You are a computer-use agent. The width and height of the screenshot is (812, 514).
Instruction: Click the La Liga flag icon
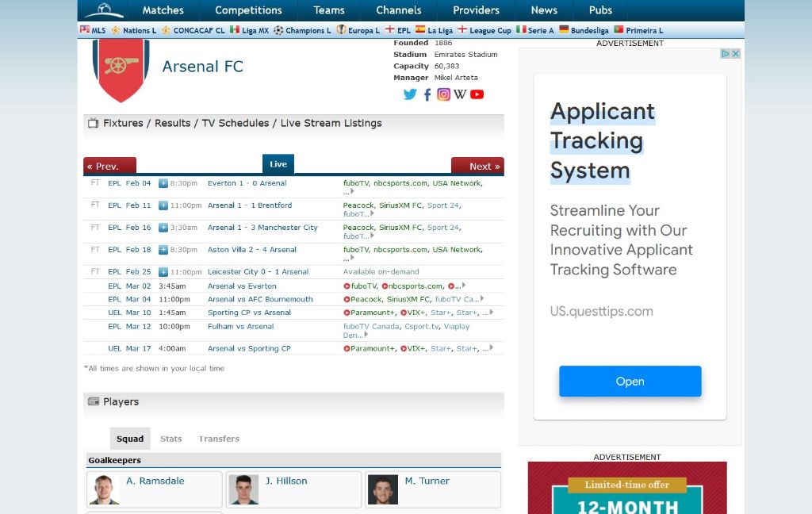pyautogui.click(x=420, y=30)
